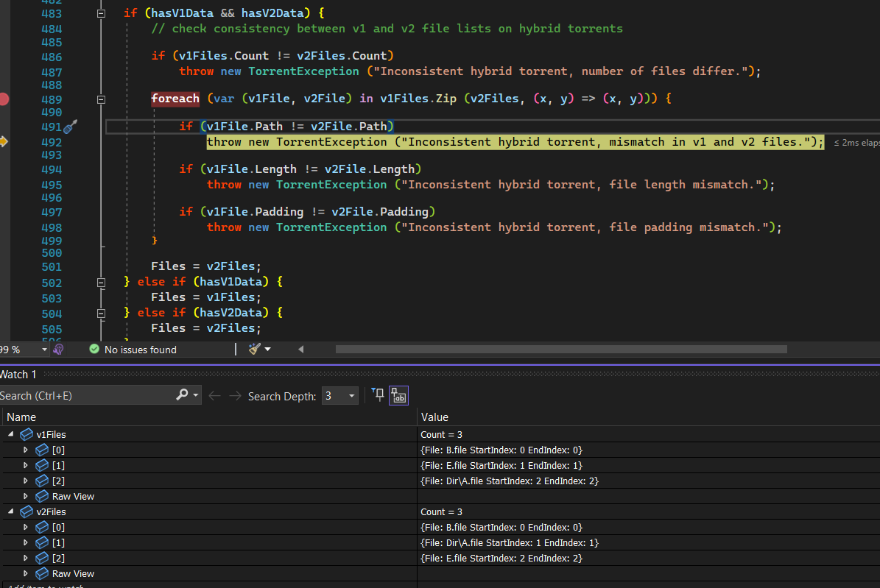
Task: Click the v2Files object cube icon
Action: (x=27, y=511)
